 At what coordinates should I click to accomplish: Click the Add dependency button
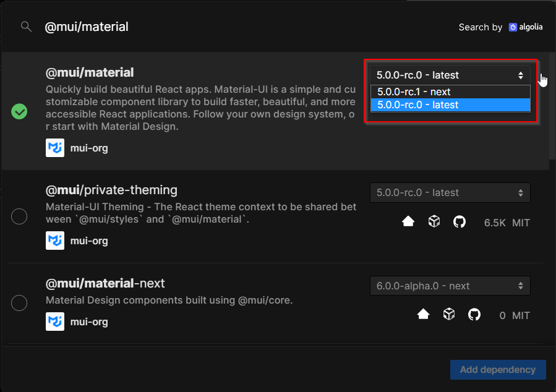coord(498,370)
